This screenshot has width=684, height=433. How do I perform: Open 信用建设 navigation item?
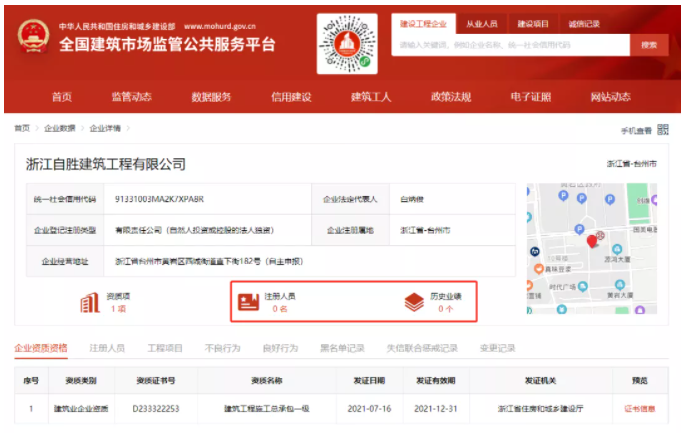291,97
